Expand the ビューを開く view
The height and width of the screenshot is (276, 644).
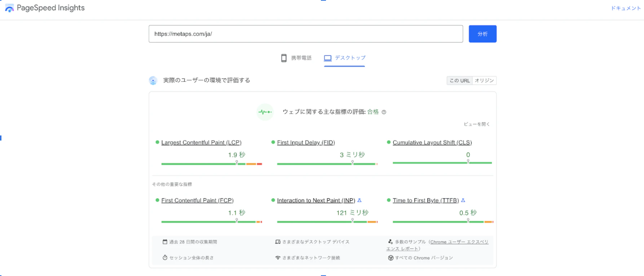pos(477,124)
